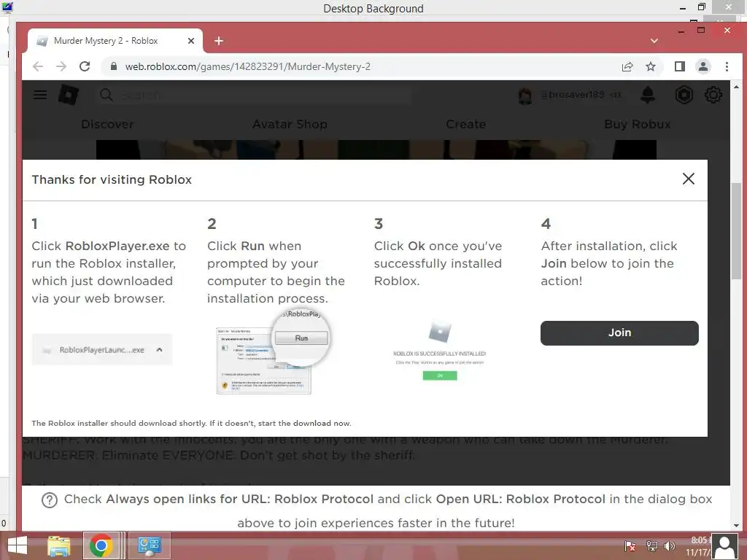Screen dimensions: 747x560
Task: Open Roblox hamburger navigation menu
Action: (x=40, y=95)
